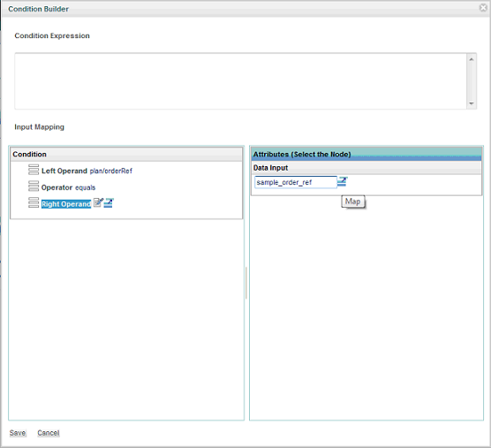491x448 pixels.
Task: Click the plan/orderRef value text
Action: pos(111,171)
